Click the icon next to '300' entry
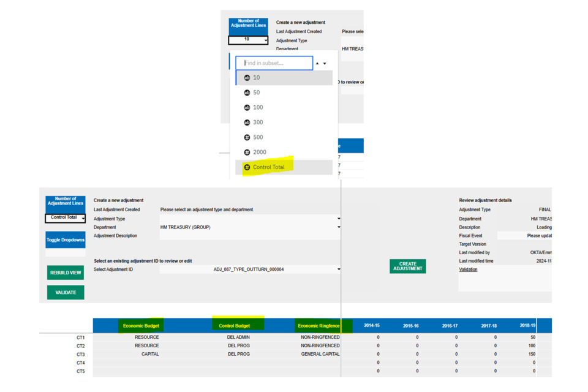588x392 pixels. pyautogui.click(x=247, y=123)
